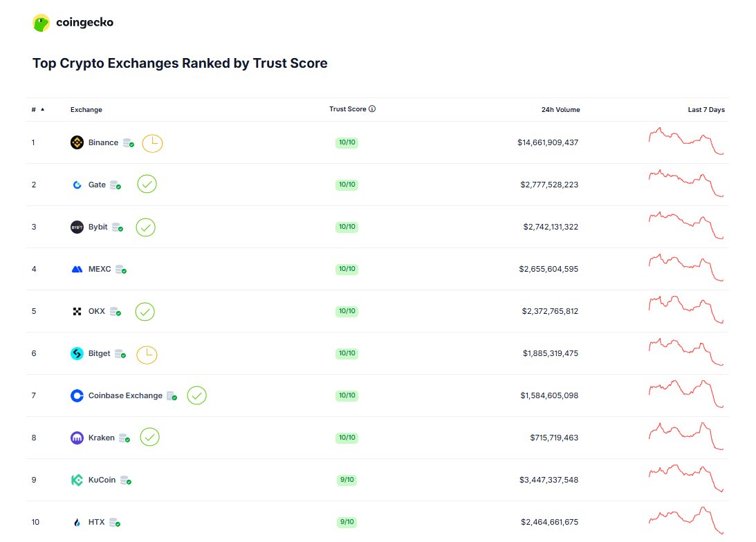Sort table by 24h Volume column header
756x542 pixels.
tap(561, 110)
